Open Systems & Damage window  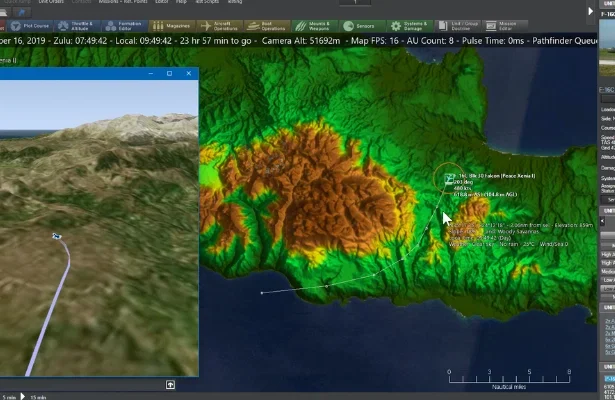[x=409, y=26]
